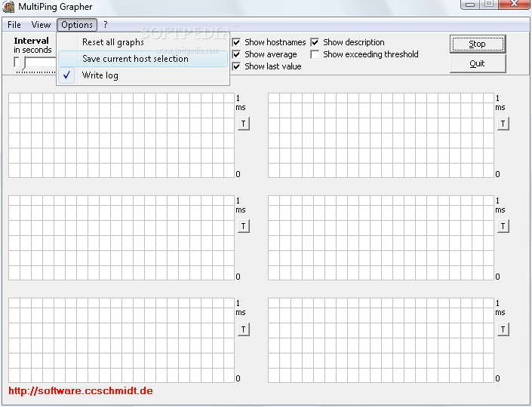Click the T button of middle-left graph
The image size is (532, 407).
pyautogui.click(x=243, y=226)
